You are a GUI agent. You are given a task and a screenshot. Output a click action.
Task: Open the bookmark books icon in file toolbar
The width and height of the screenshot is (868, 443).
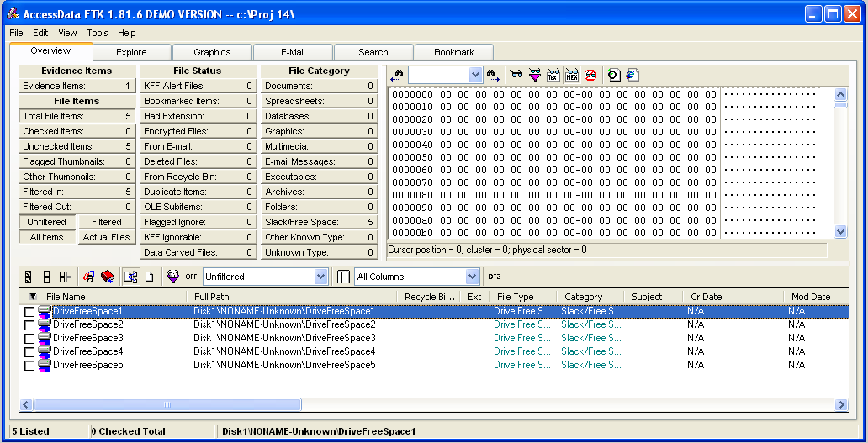pyautogui.click(x=108, y=277)
